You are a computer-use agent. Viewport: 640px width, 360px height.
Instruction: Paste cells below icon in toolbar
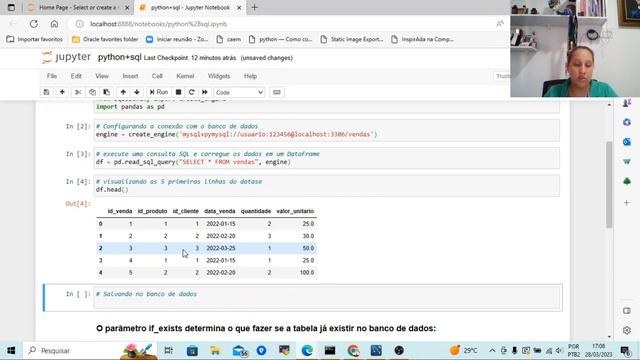tap(107, 92)
